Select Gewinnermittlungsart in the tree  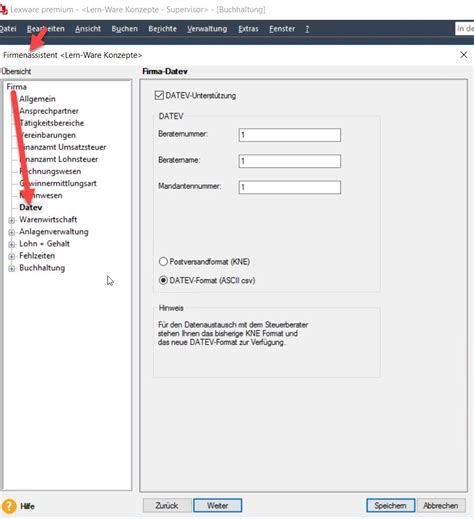tap(58, 183)
